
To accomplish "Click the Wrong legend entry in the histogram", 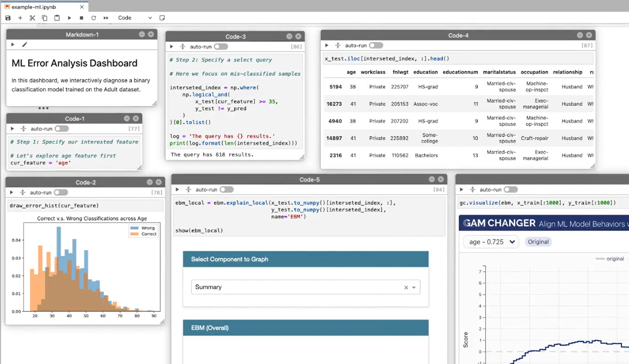I will point(143,228).
